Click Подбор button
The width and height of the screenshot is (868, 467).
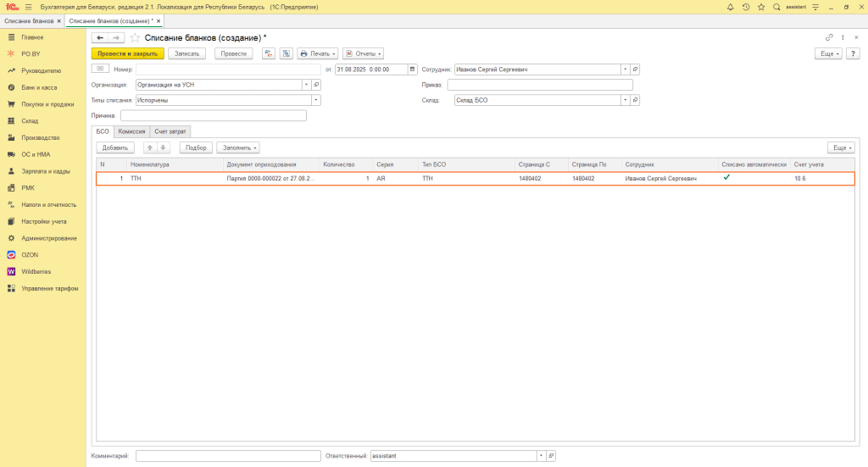click(196, 147)
